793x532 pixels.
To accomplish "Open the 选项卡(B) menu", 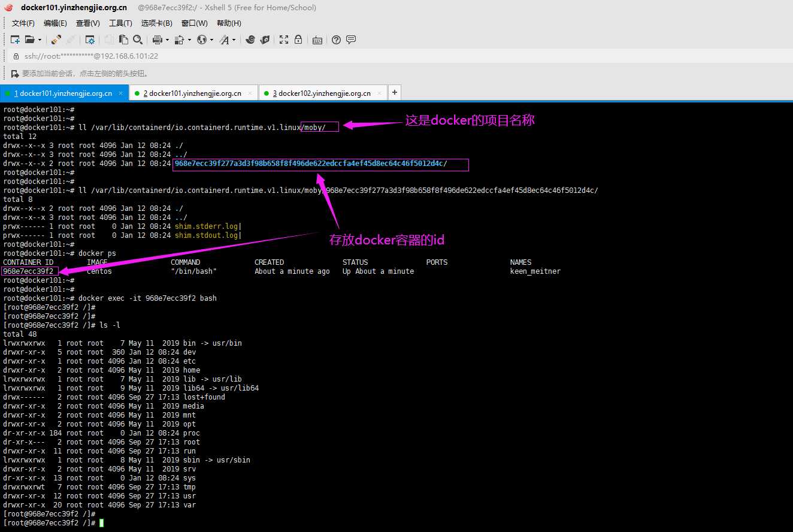I will [x=157, y=23].
